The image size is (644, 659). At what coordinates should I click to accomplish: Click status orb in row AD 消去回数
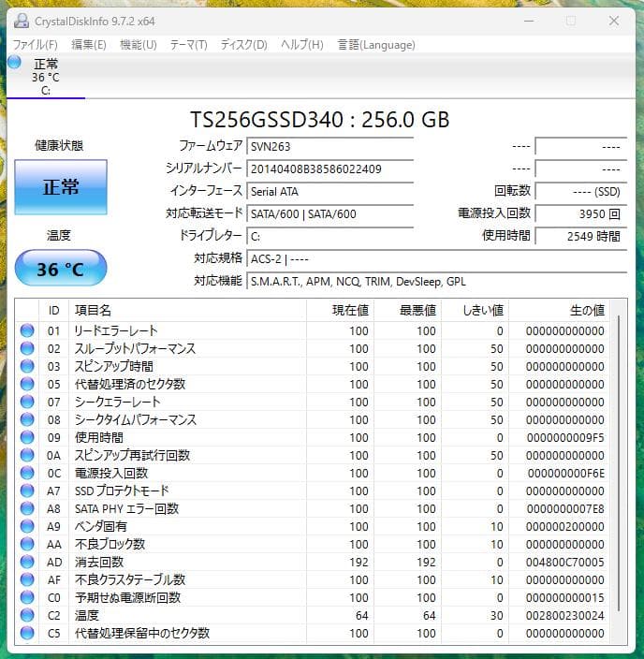(x=27, y=562)
